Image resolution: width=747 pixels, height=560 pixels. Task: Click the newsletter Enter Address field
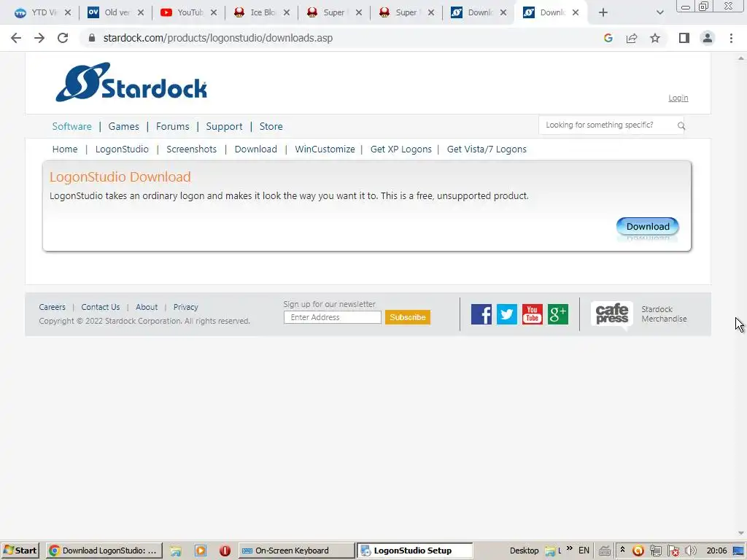(x=333, y=317)
